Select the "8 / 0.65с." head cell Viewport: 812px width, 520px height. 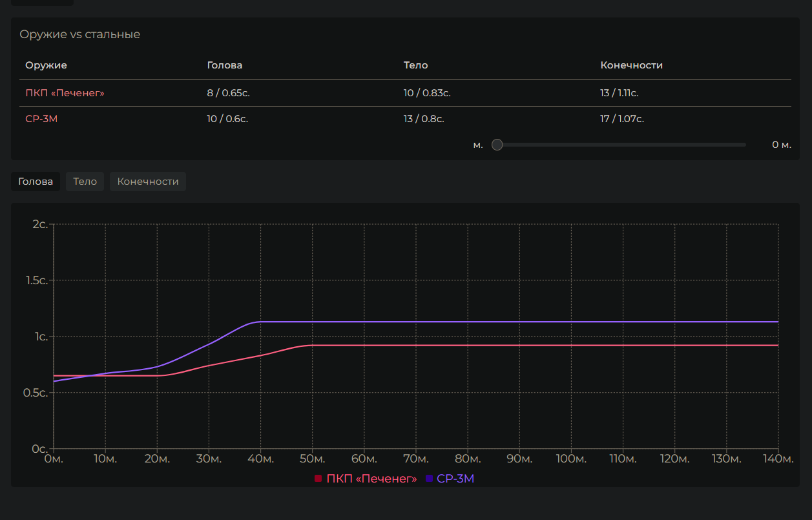[x=228, y=93]
